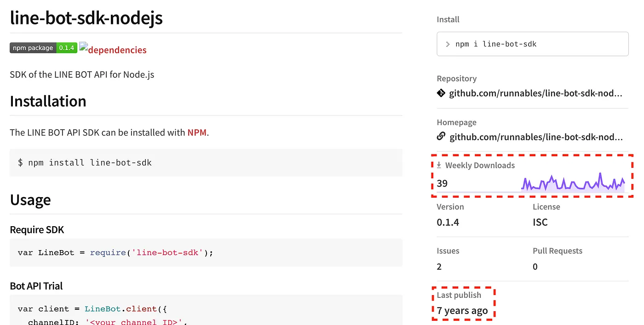Click the '$ npm install line-bot-sdk' code block
Screen dimensions: 644x325
(x=206, y=163)
